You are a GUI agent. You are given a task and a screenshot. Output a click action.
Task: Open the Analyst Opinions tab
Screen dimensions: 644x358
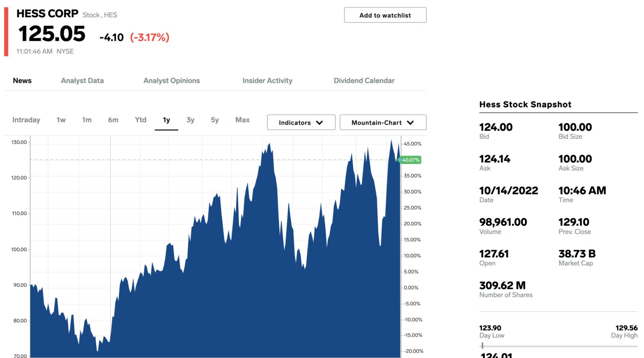click(172, 81)
